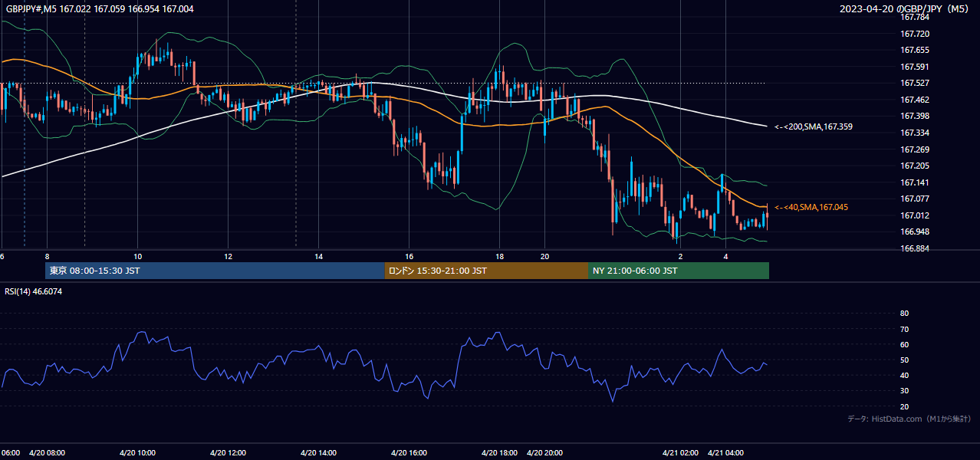
Task: Click hour tick 10 under price chart
Action: tap(138, 256)
